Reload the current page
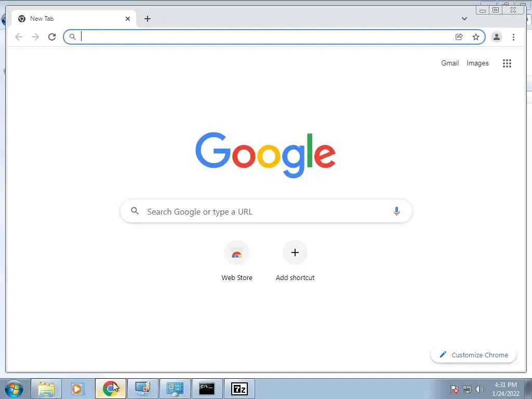Viewport: 532px width, 399px height. [x=52, y=37]
